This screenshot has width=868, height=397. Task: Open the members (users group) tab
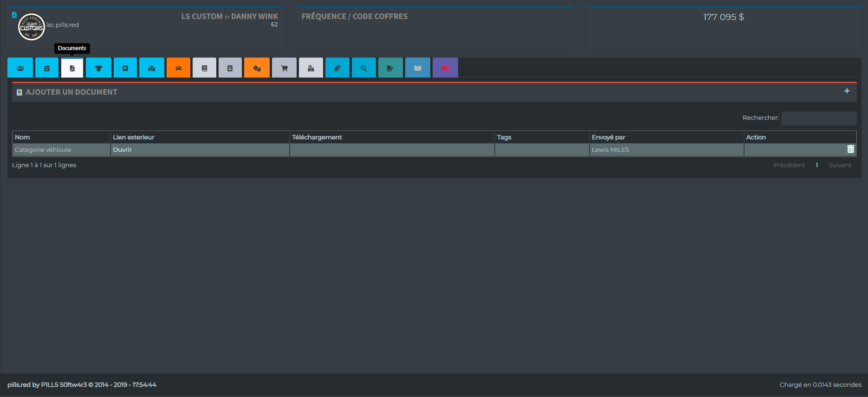coord(20,68)
